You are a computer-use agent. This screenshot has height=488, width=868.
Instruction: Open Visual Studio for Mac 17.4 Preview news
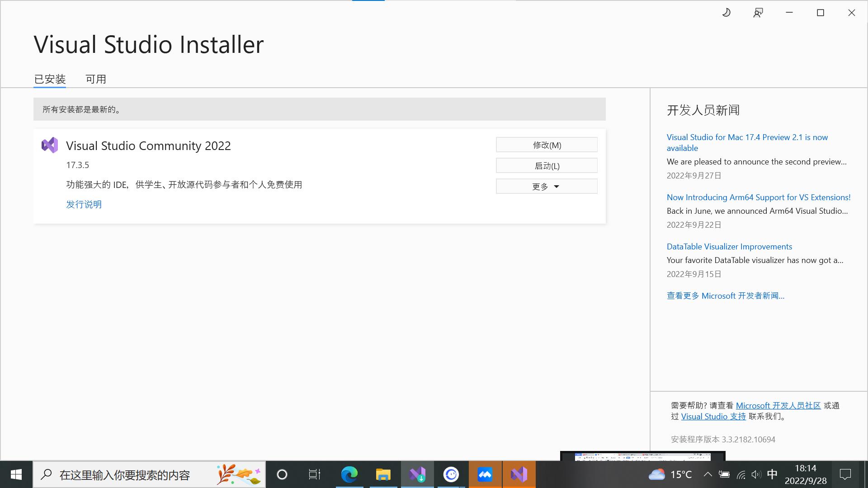(x=747, y=142)
